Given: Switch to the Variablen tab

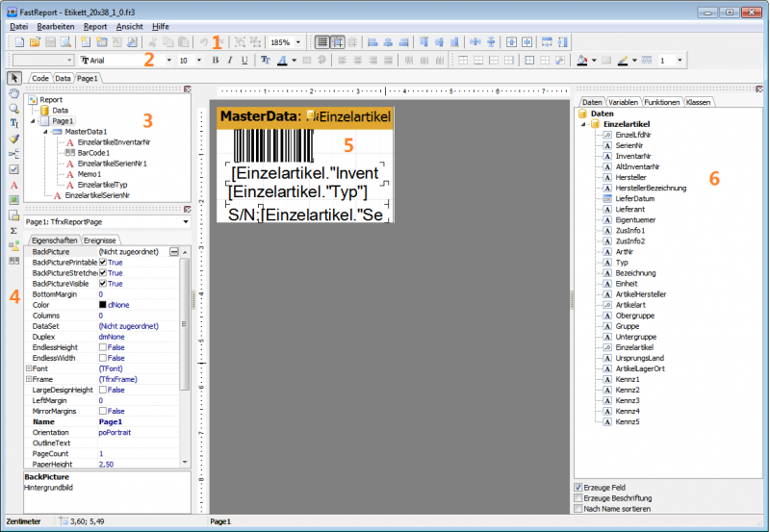Looking at the screenshot, I should click(x=623, y=102).
